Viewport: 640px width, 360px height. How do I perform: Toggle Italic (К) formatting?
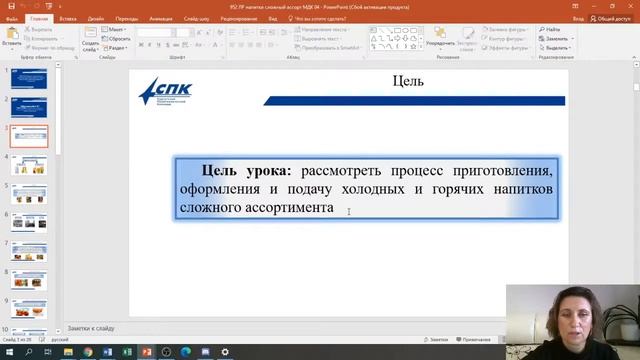[x=149, y=45]
